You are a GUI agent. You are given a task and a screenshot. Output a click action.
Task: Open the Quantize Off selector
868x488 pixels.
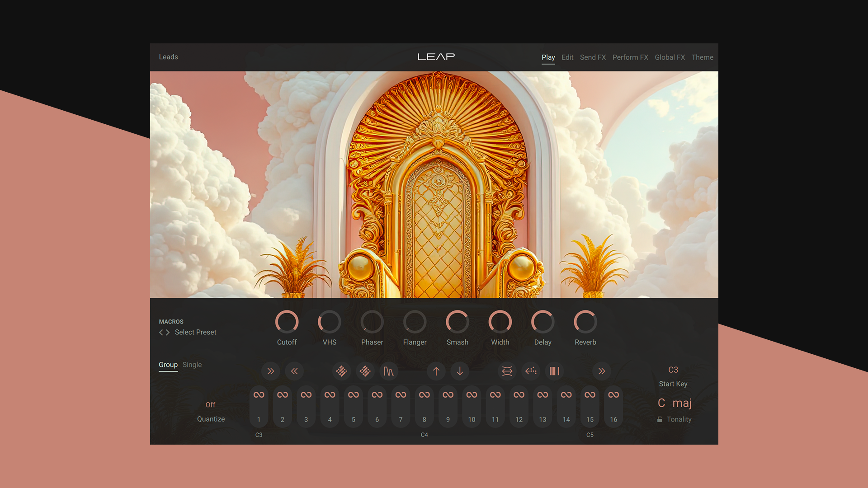(210, 404)
